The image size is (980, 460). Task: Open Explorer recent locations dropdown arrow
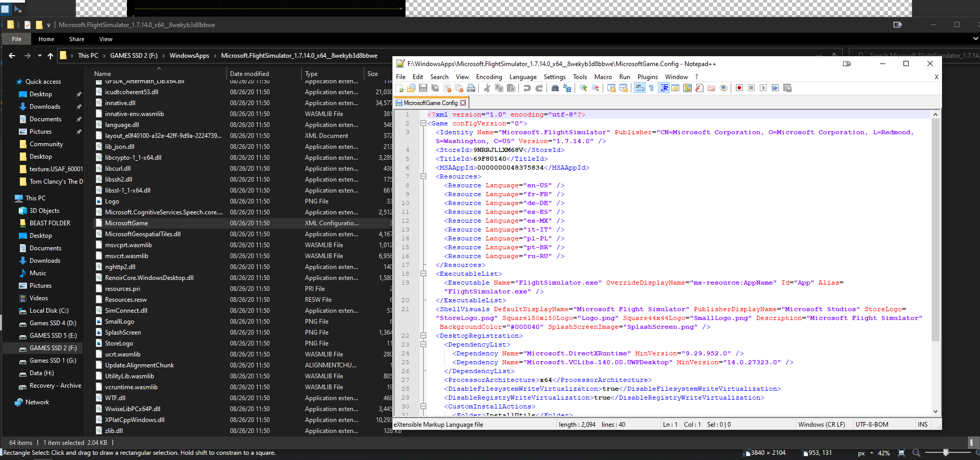click(x=40, y=56)
